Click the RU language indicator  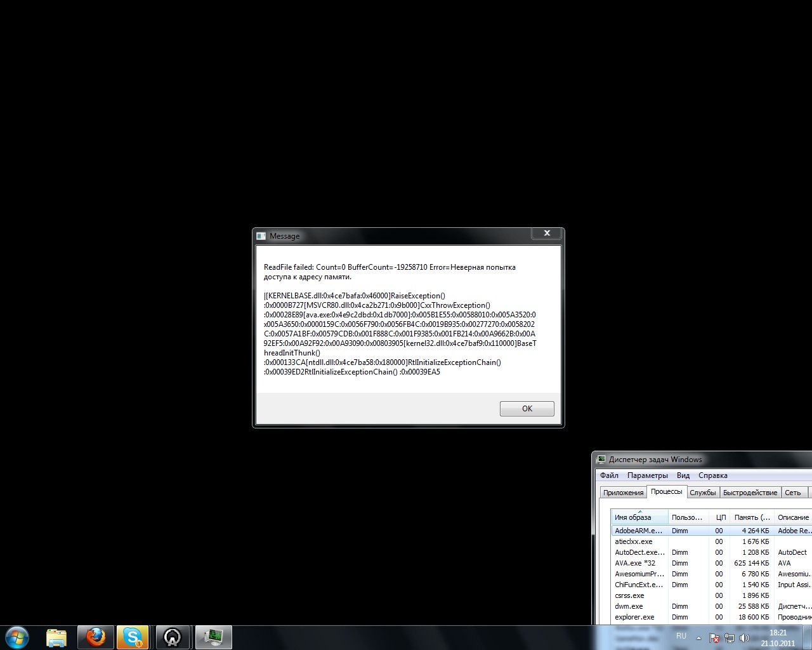pos(681,636)
